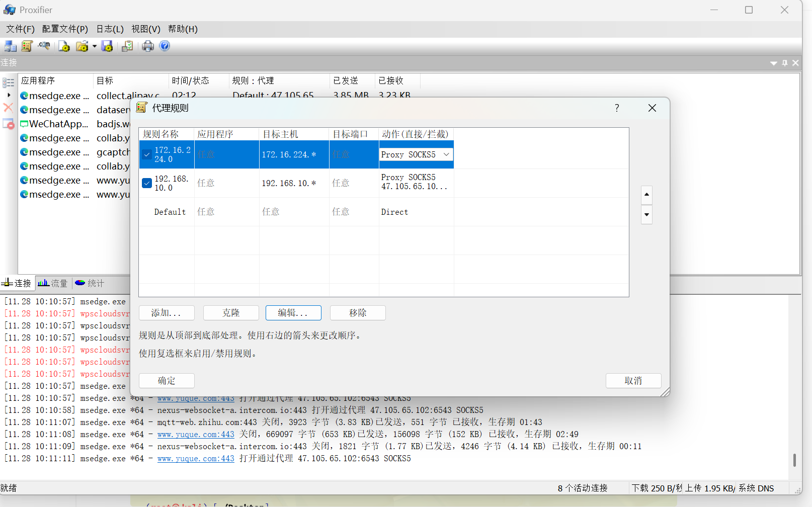Click the 代理规则 dialog title icon
The width and height of the screenshot is (812, 507).
142,108
